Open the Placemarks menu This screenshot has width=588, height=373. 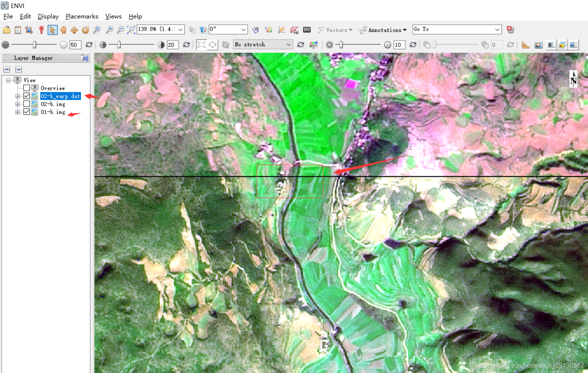point(82,16)
